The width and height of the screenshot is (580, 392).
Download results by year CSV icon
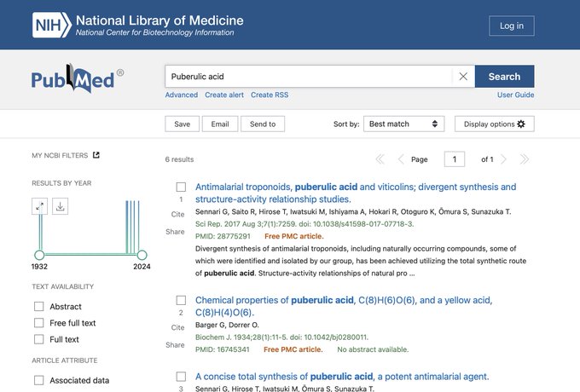[60, 206]
